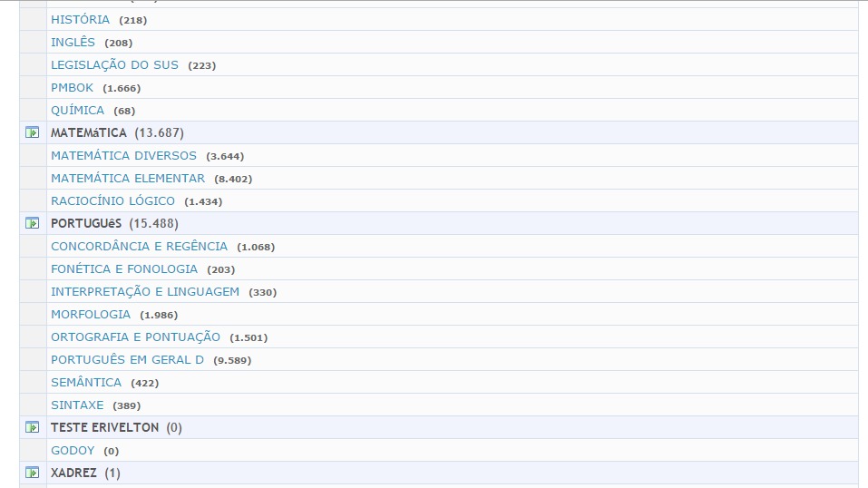Open MATEMÁTICA DIVERSOS subcategory
Viewport: 868px width, 488px height.
pos(123,155)
